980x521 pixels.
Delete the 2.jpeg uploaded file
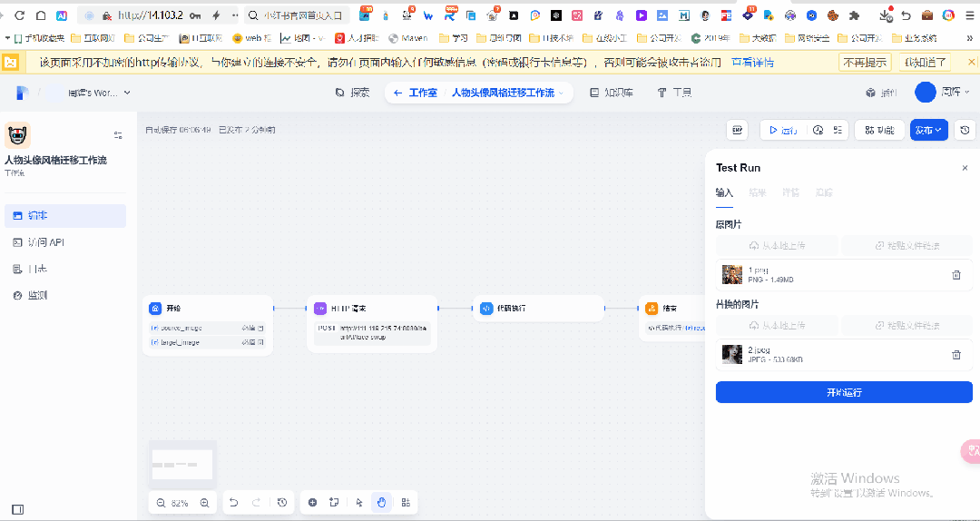coord(955,355)
